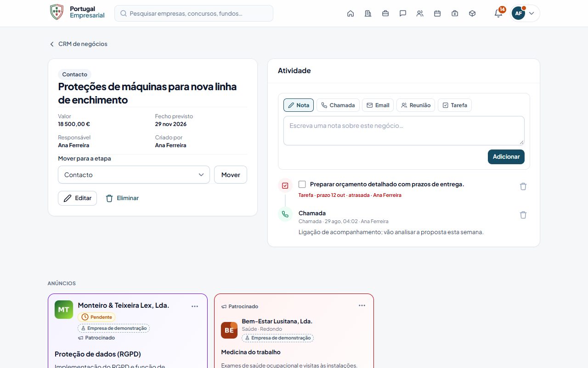The height and width of the screenshot is (368, 588).
Task: Select the Nota activity tab
Action: coord(299,105)
